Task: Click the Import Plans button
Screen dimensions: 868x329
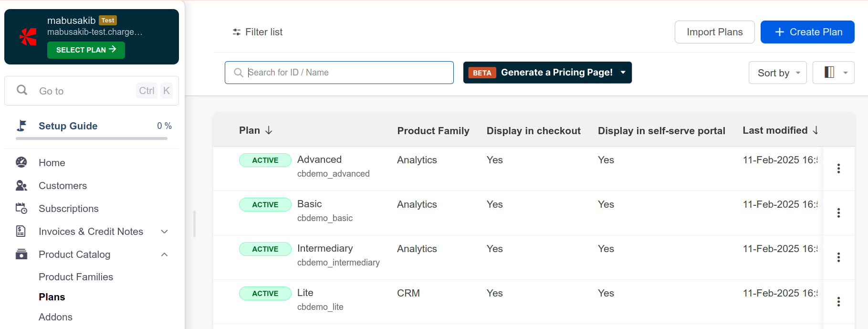Action: click(x=714, y=32)
